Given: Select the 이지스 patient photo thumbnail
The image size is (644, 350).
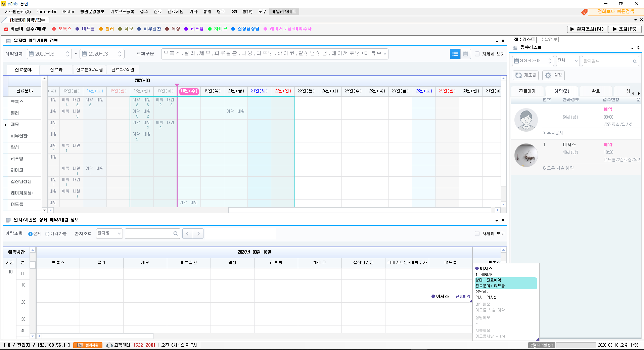Looking at the screenshot, I should pos(526,155).
